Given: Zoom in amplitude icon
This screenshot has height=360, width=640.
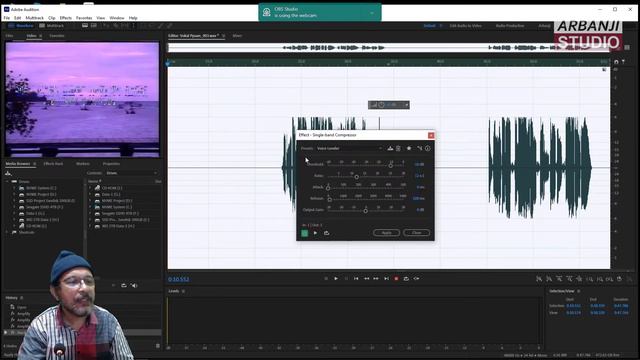Looking at the screenshot, I should tap(539, 279).
